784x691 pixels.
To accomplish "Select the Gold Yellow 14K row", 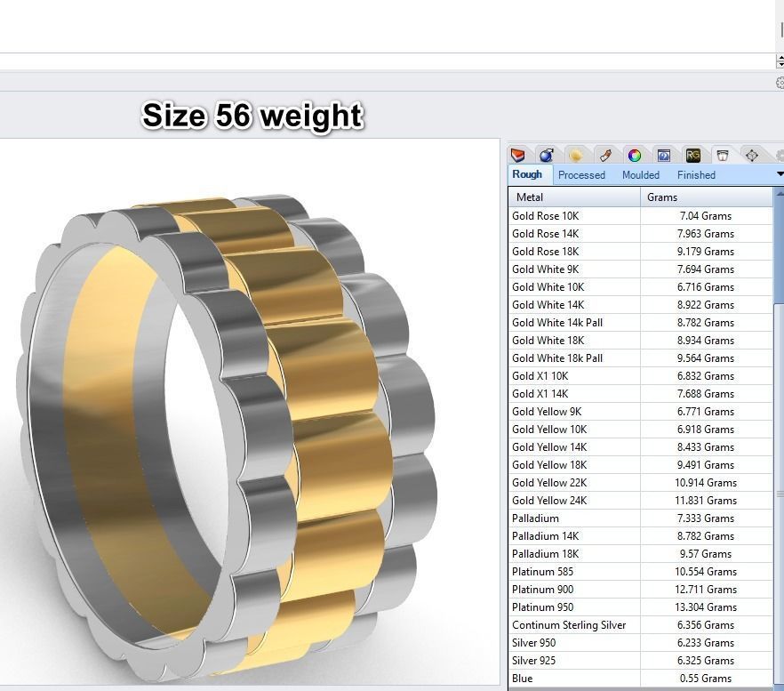I will 641,447.
